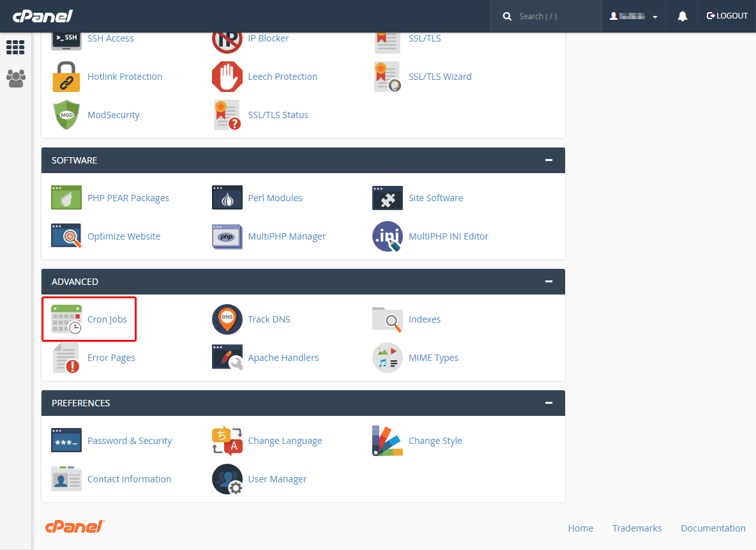This screenshot has height=550, width=756.
Task: Open the ModSecurity link
Action: coord(113,115)
